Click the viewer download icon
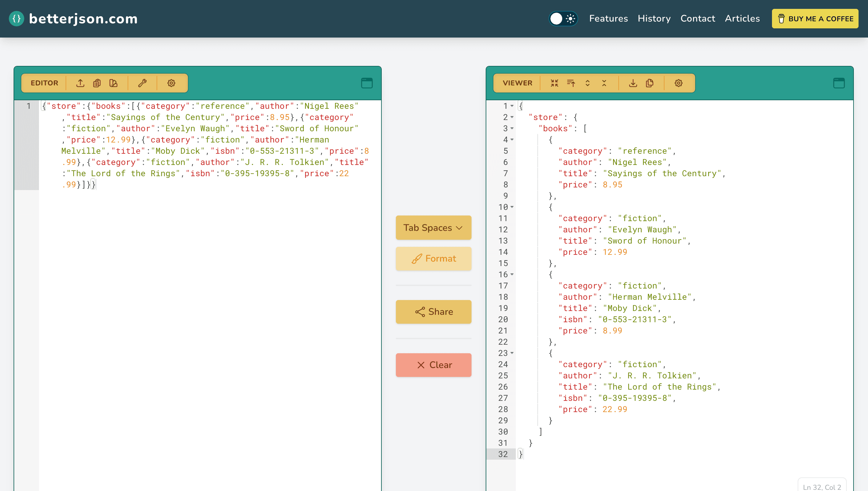868x491 pixels. (633, 83)
